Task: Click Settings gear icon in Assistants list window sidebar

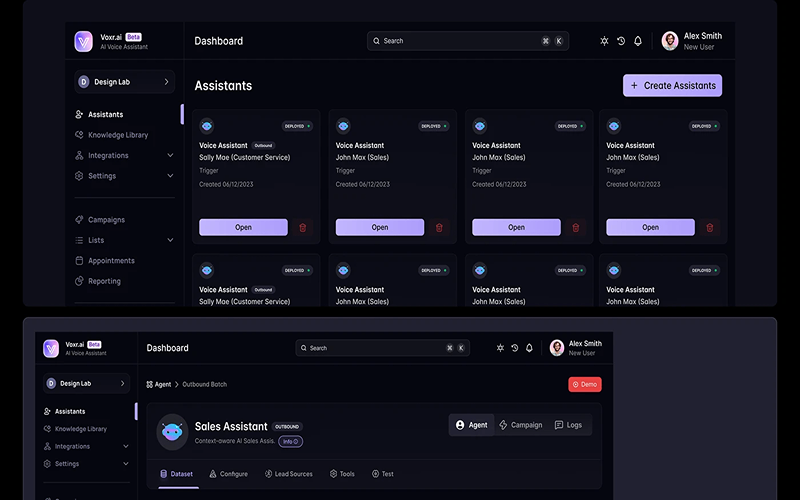Action: [x=79, y=176]
